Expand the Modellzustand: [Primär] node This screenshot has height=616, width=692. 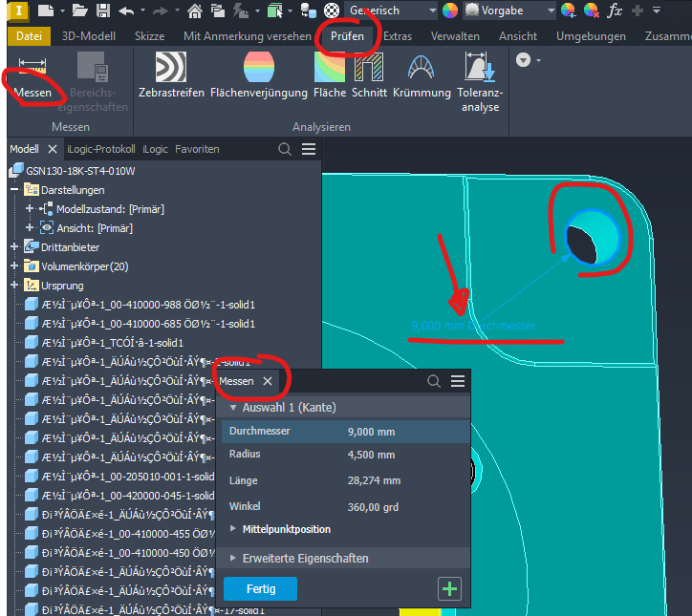[x=30, y=208]
